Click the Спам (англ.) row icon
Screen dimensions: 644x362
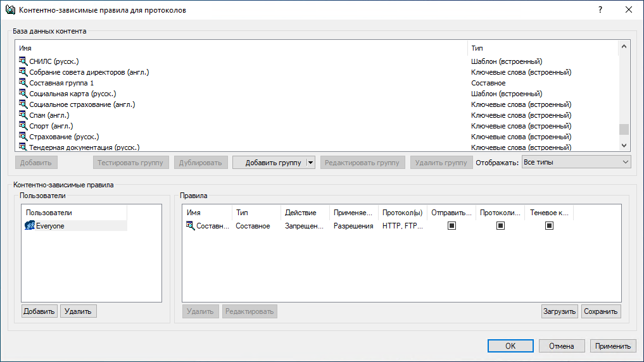pyautogui.click(x=23, y=115)
